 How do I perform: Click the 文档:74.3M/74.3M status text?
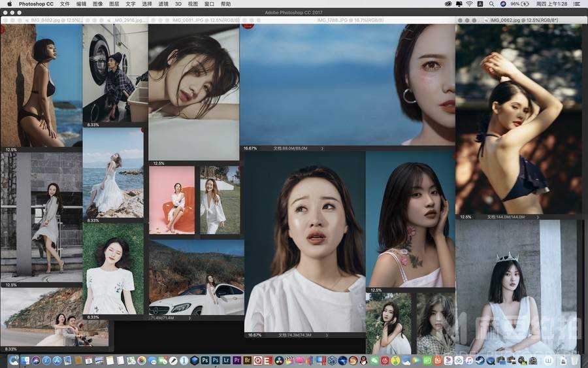click(x=295, y=335)
